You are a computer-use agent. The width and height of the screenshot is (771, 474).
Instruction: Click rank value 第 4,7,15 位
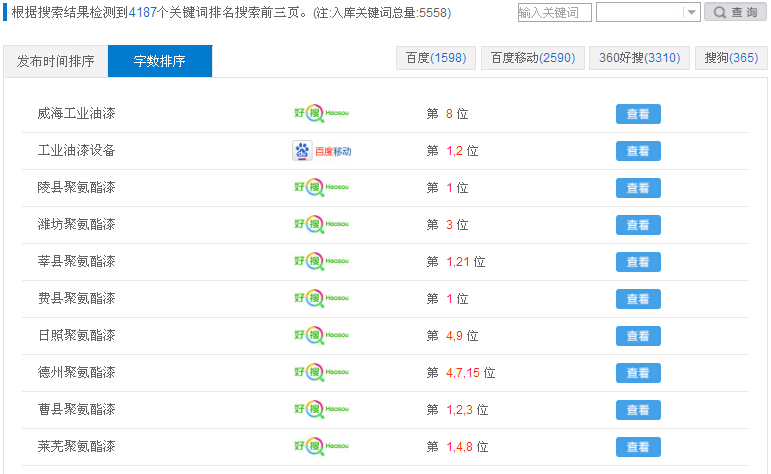point(461,373)
